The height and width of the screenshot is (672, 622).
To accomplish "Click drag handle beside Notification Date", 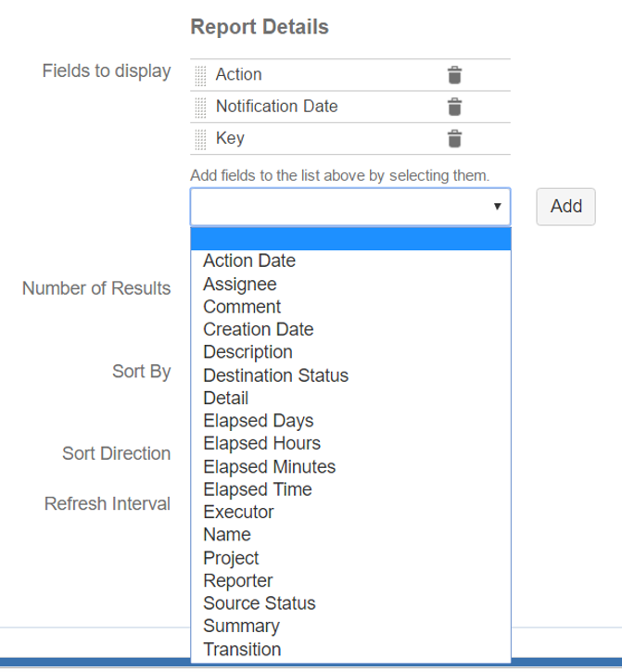I will point(200,107).
